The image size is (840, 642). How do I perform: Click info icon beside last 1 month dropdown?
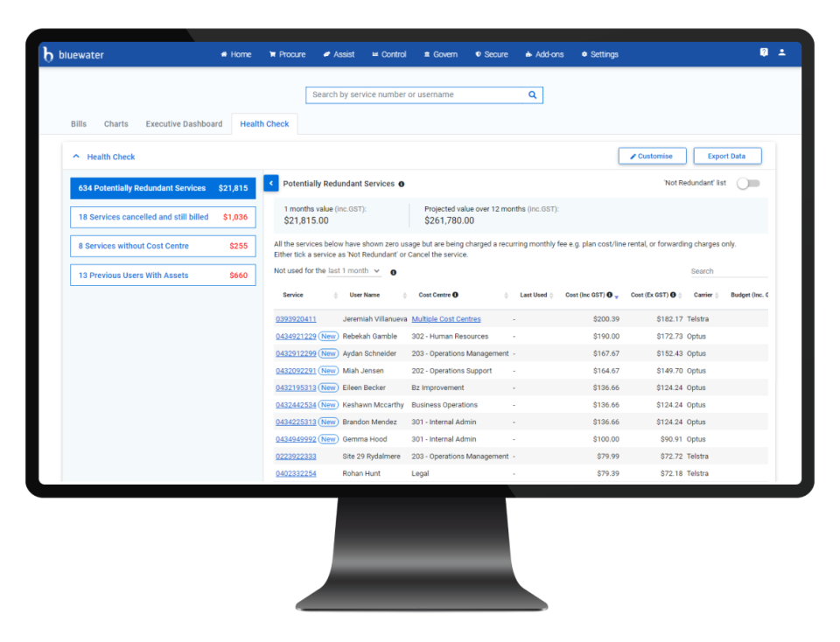393,272
